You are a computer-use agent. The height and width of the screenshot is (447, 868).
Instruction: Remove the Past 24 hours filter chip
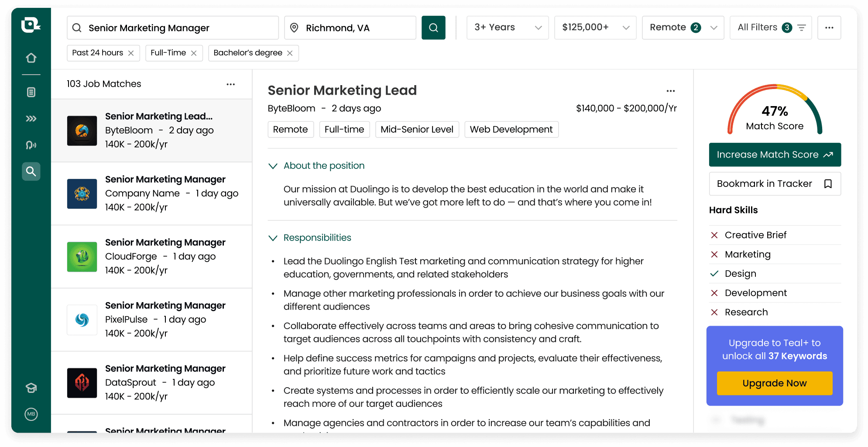pyautogui.click(x=131, y=53)
